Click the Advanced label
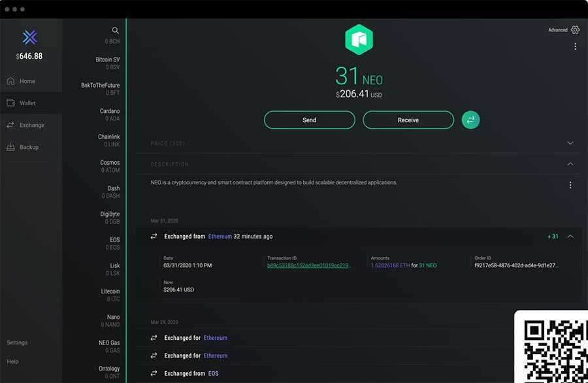Viewport: 588px width, 383px height. (558, 30)
